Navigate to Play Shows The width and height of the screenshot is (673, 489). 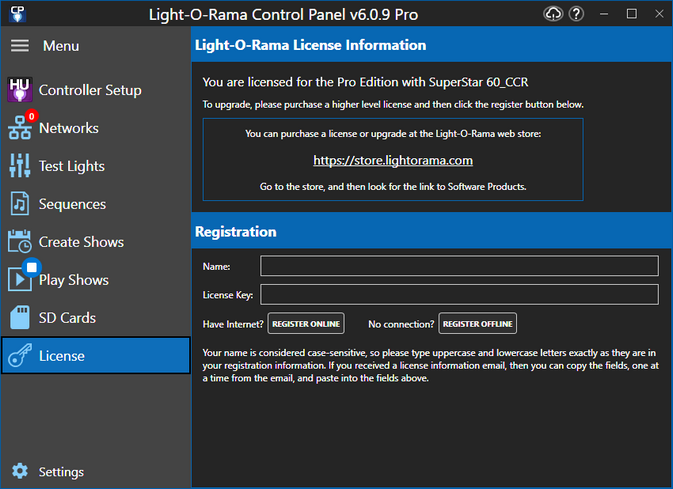pyautogui.click(x=96, y=279)
